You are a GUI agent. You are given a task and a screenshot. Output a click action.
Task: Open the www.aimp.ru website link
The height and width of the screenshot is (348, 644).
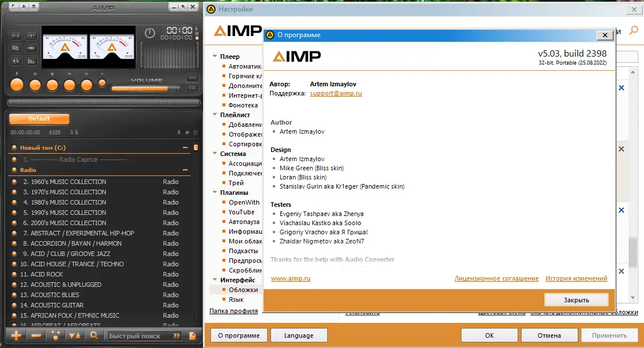pos(291,278)
